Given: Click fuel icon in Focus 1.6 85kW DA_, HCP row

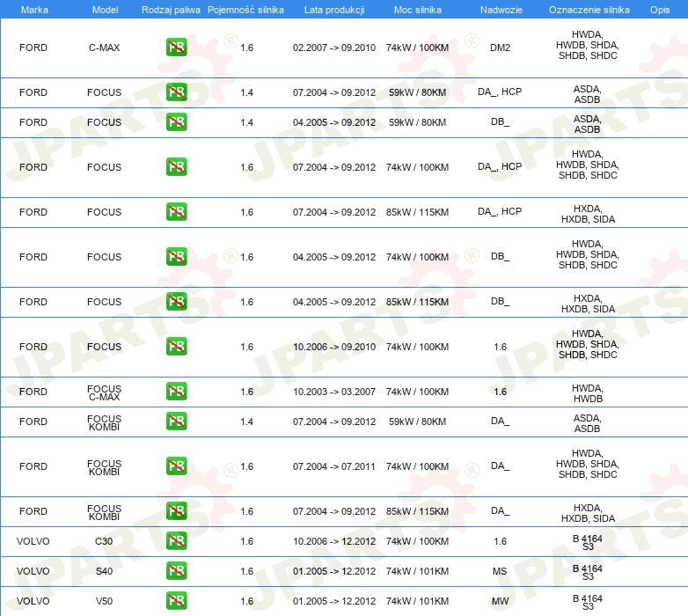Looking at the screenshot, I should pyautogui.click(x=176, y=211).
